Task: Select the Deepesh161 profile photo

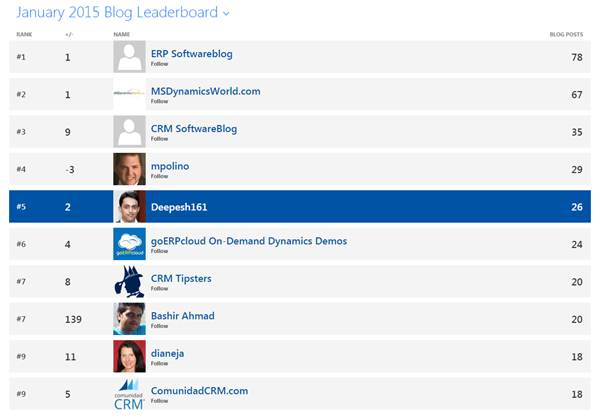Action: click(x=129, y=207)
